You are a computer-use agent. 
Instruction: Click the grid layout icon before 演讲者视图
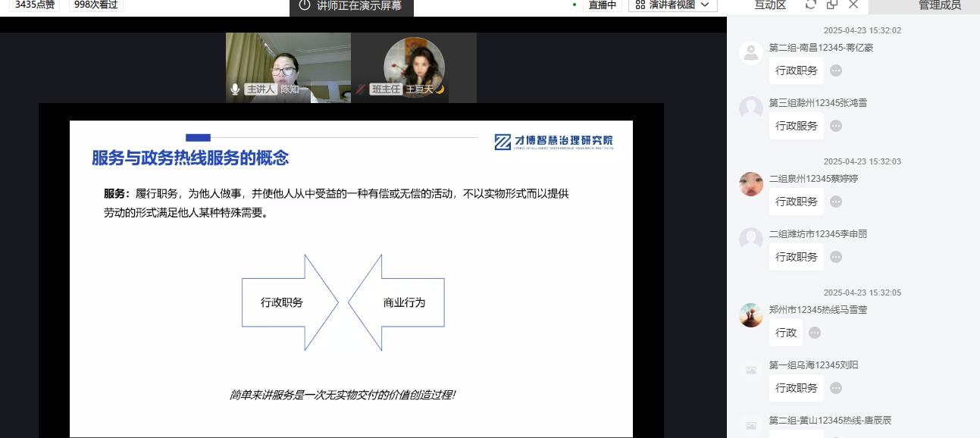(x=640, y=5)
